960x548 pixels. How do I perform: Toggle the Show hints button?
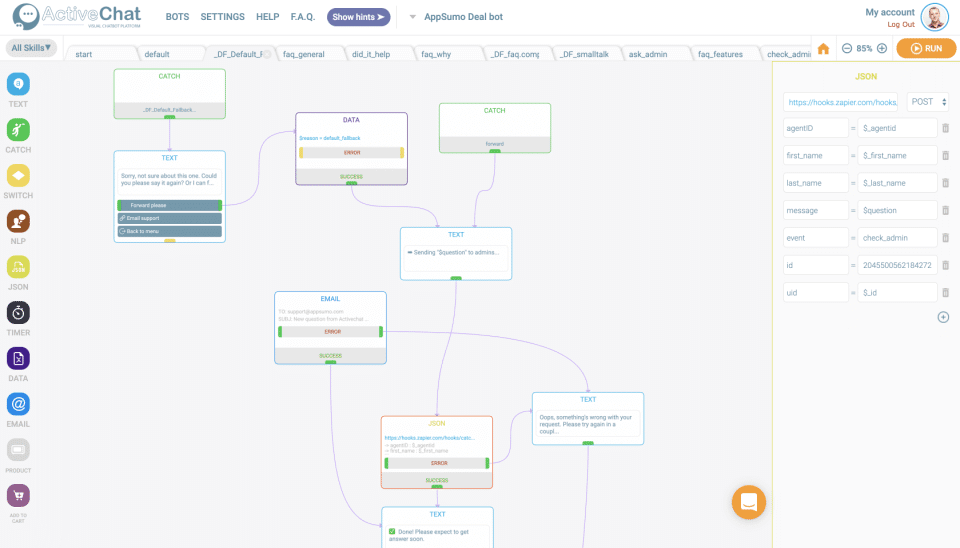pos(358,17)
